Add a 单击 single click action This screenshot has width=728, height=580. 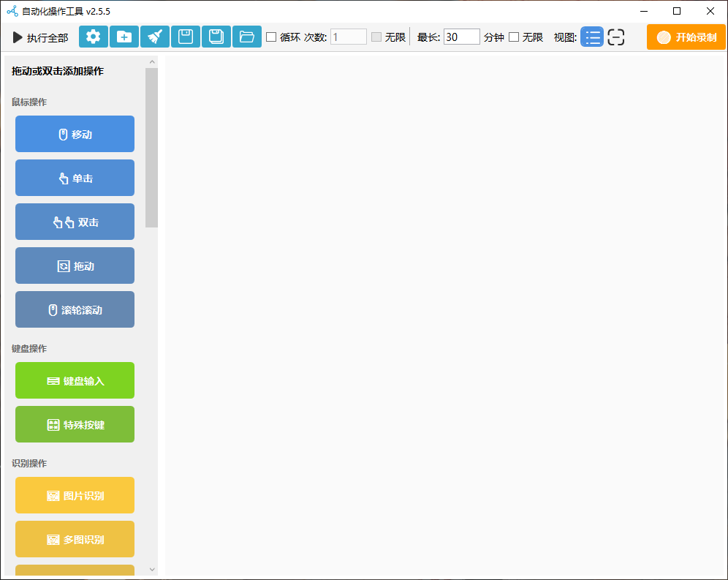75,178
